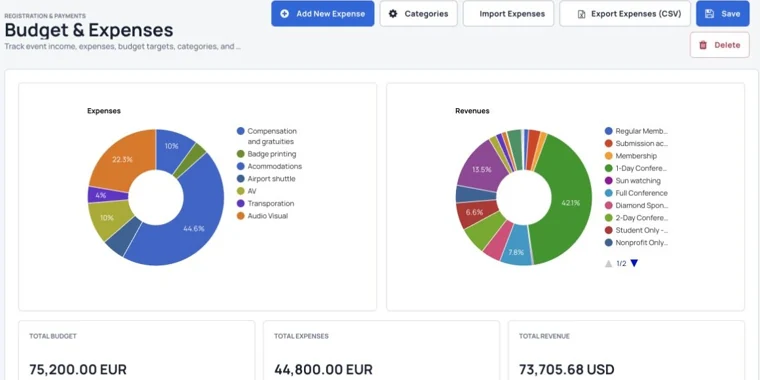Image resolution: width=760 pixels, height=380 pixels.
Task: Save the budget with Save button
Action: 723,14
